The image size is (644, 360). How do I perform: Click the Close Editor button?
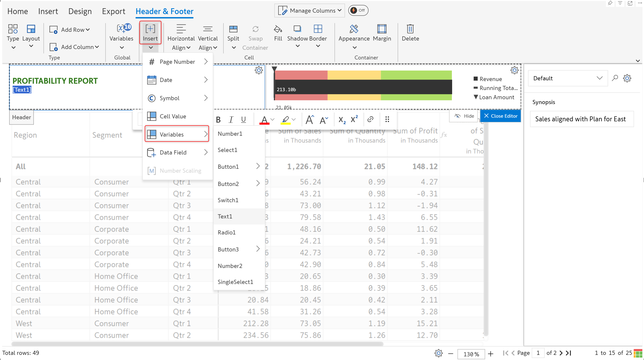coord(500,116)
